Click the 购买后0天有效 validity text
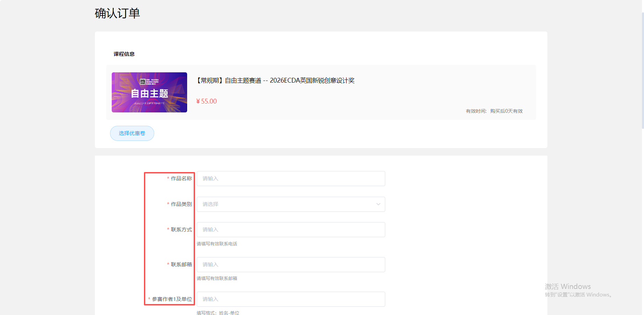The height and width of the screenshot is (315, 644). pos(506,111)
